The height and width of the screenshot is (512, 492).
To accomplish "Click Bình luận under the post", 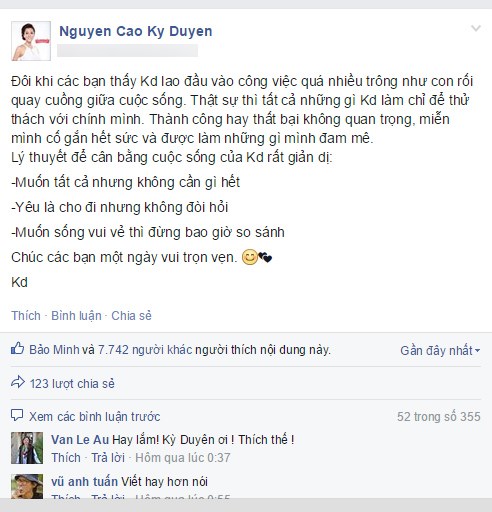I will (x=76, y=315).
